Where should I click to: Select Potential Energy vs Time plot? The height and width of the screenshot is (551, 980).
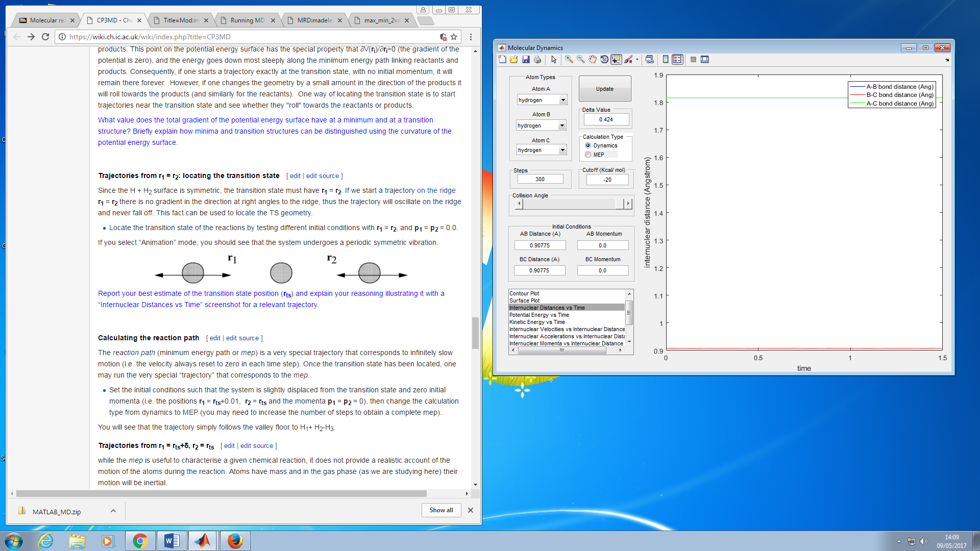pos(539,315)
